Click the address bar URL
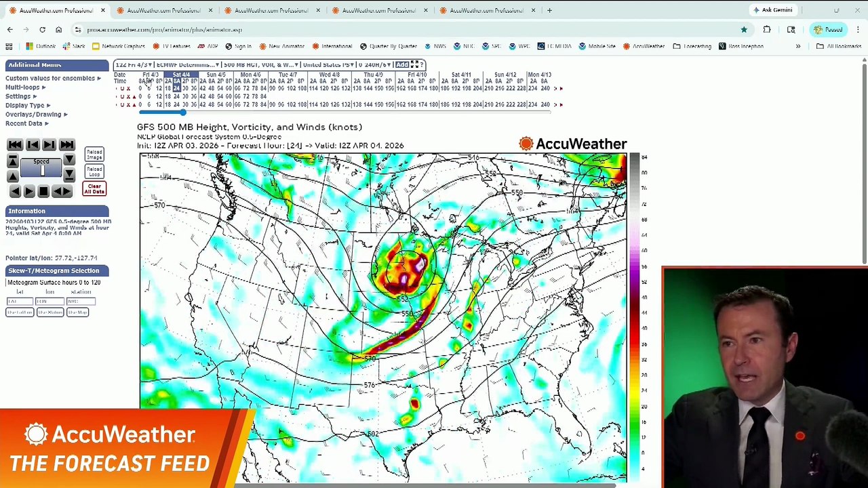The height and width of the screenshot is (488, 868). tap(164, 30)
